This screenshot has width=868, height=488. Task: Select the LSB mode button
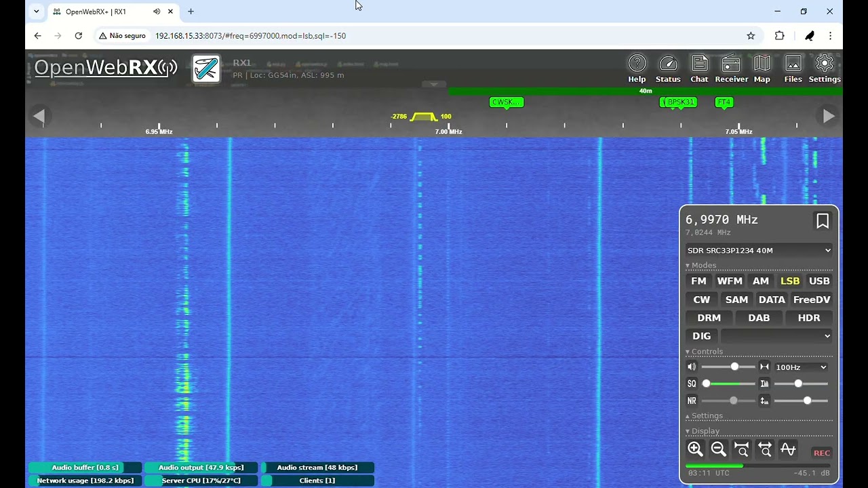click(790, 281)
